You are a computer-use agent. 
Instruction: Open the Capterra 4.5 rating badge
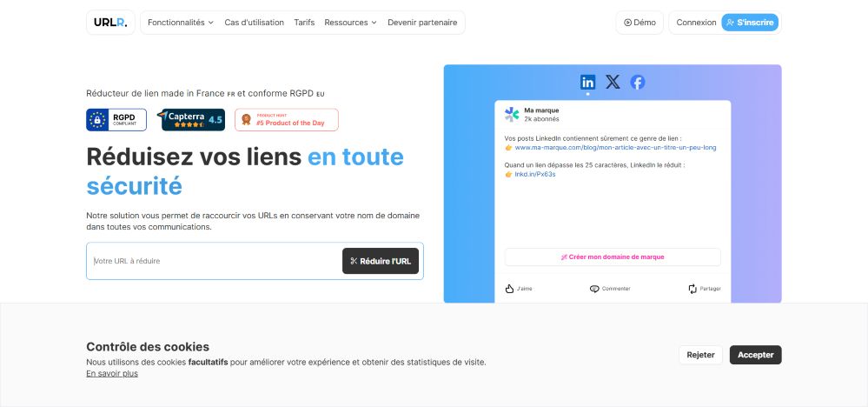point(191,120)
